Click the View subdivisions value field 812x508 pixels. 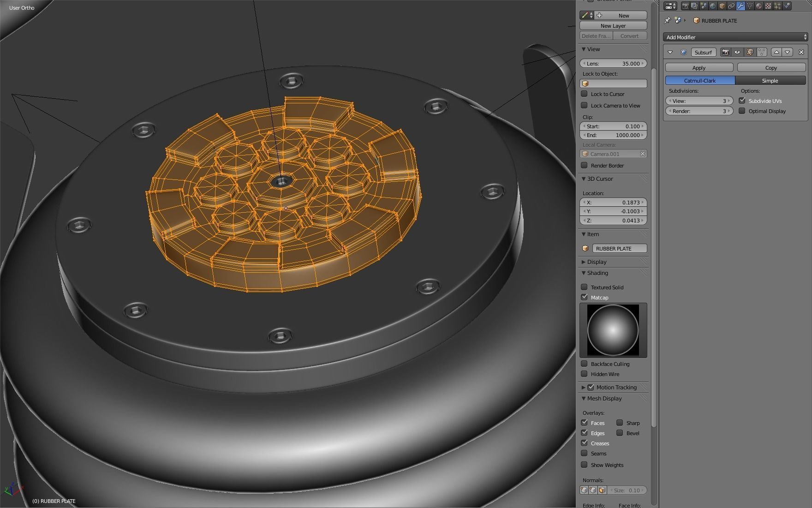699,101
